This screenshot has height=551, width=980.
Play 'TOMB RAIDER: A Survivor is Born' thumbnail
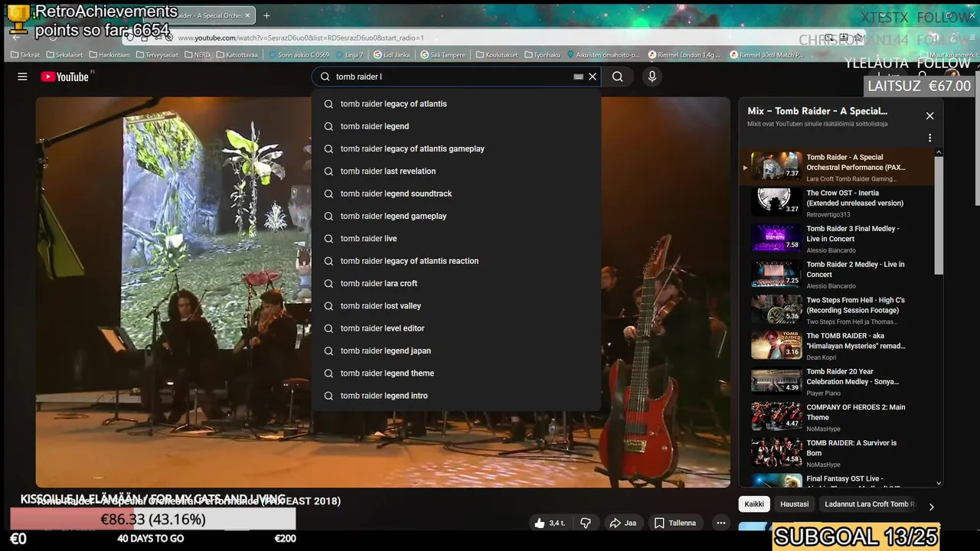coord(776,452)
